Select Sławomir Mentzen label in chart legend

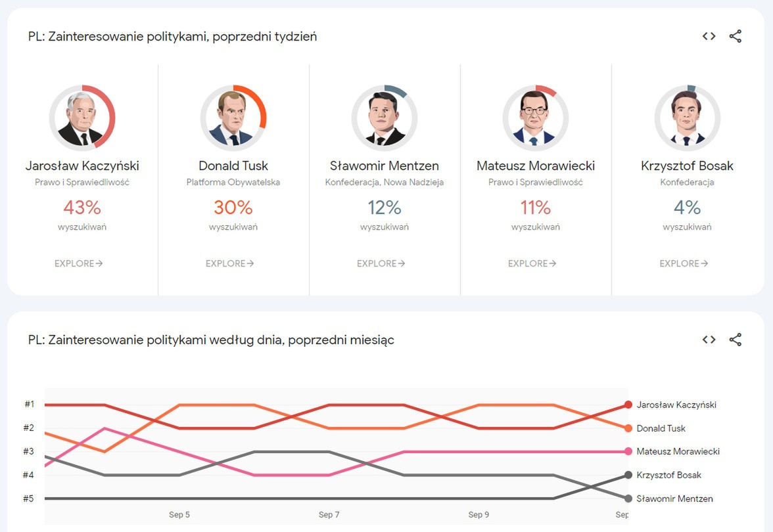(674, 499)
